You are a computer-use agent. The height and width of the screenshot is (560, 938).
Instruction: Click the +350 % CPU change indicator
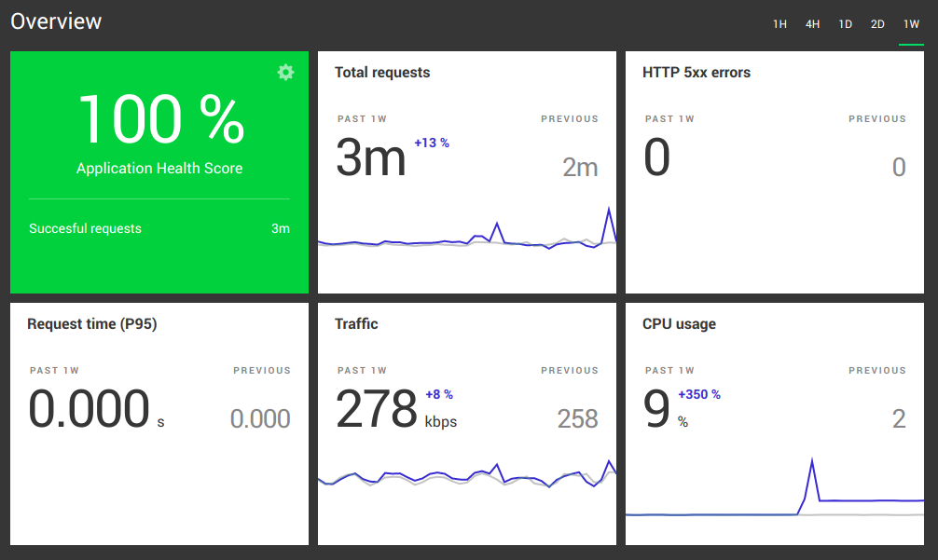click(699, 394)
